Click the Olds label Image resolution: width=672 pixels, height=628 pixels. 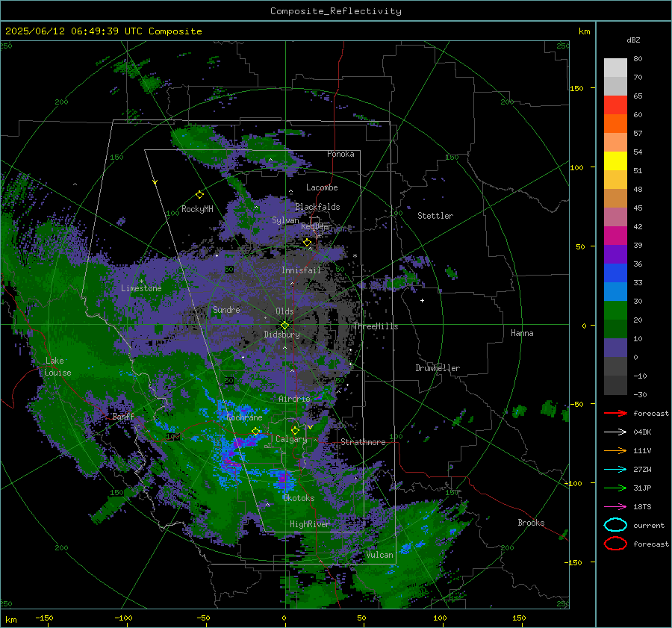tap(284, 311)
